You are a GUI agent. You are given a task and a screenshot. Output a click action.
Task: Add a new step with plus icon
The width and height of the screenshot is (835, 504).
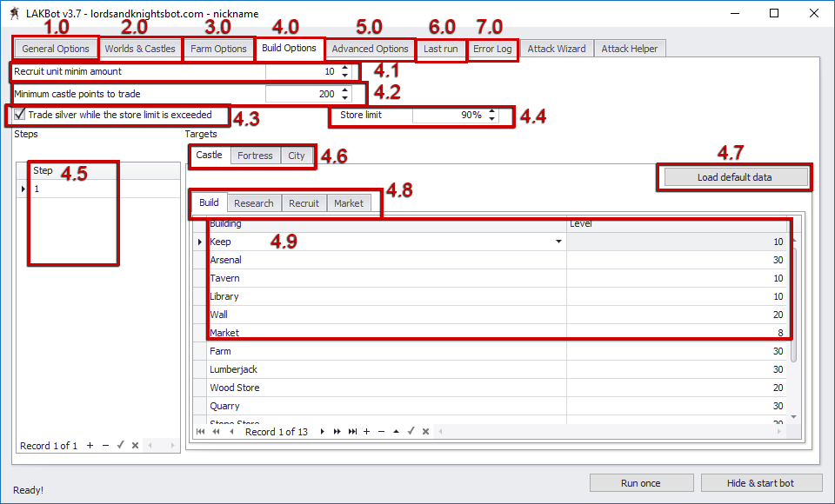(90, 446)
